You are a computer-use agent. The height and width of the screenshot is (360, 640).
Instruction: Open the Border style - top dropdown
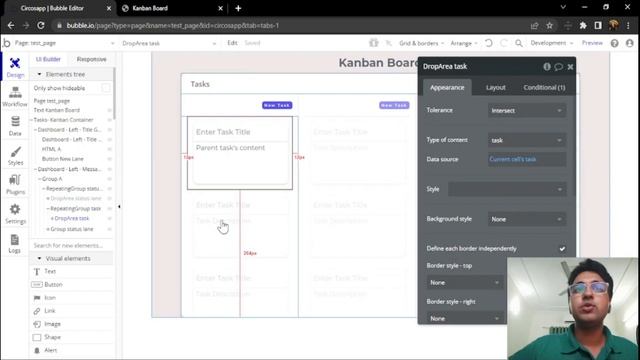pyautogui.click(x=464, y=282)
